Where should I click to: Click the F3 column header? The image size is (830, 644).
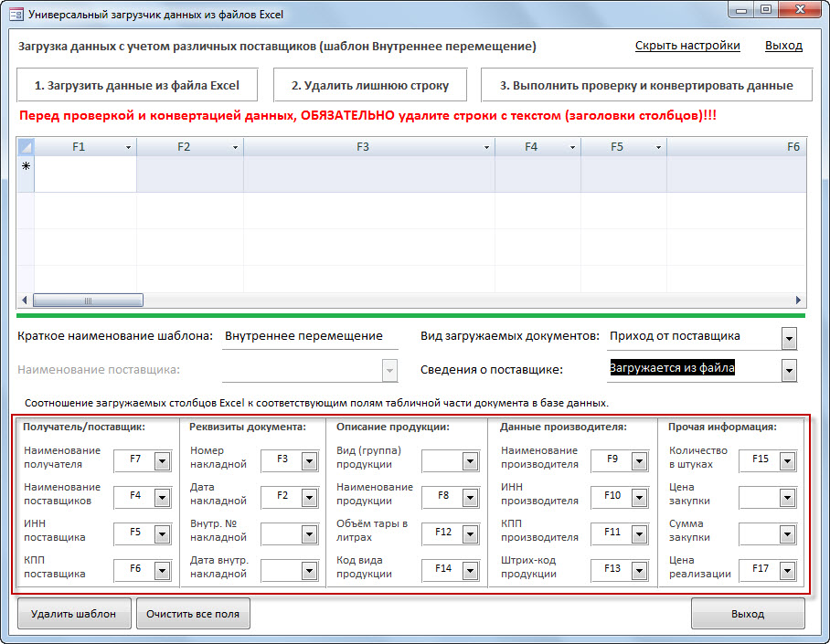coord(369,147)
